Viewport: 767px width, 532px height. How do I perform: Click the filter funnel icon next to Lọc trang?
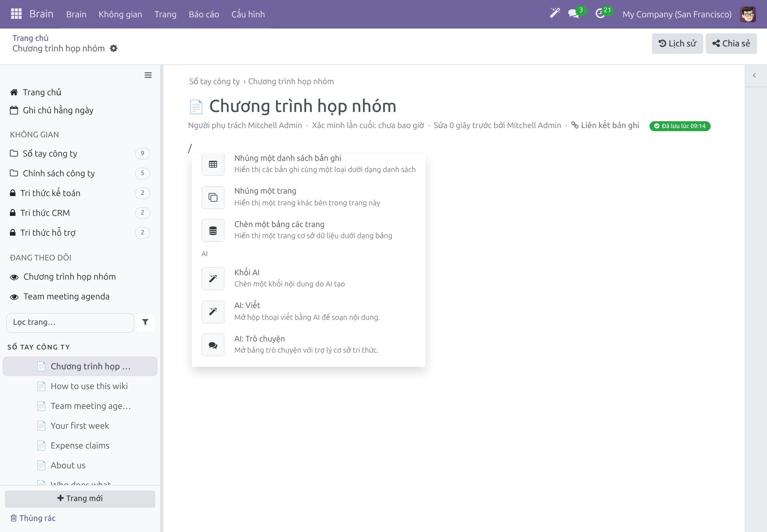(x=145, y=322)
